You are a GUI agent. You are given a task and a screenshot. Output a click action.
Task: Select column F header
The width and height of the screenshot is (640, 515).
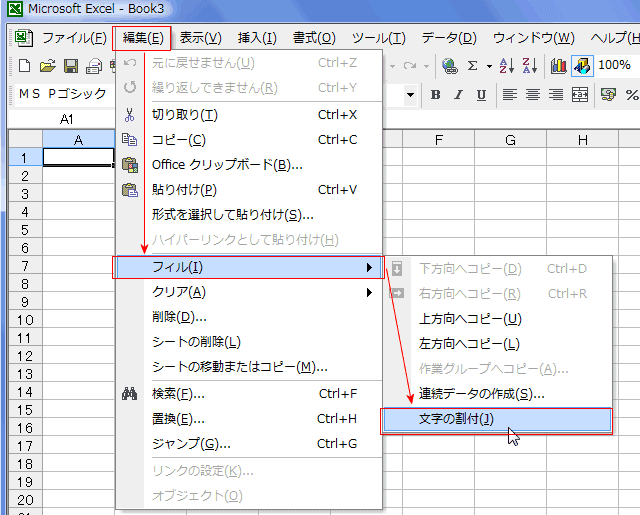pyautogui.click(x=438, y=140)
